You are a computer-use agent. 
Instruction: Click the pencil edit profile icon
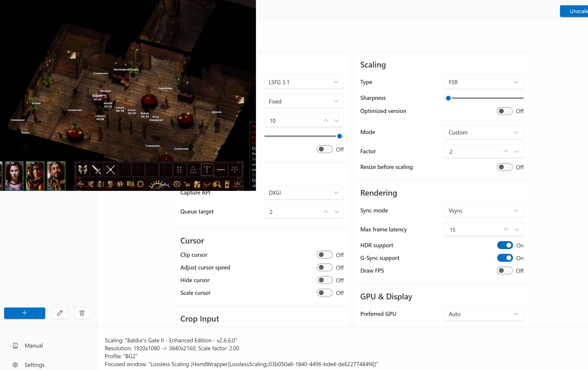click(x=60, y=313)
